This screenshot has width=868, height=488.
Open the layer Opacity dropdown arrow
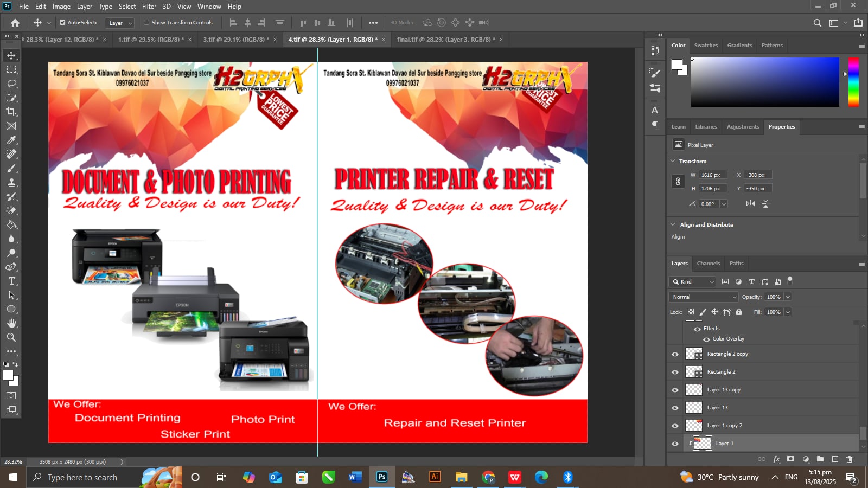coord(788,297)
